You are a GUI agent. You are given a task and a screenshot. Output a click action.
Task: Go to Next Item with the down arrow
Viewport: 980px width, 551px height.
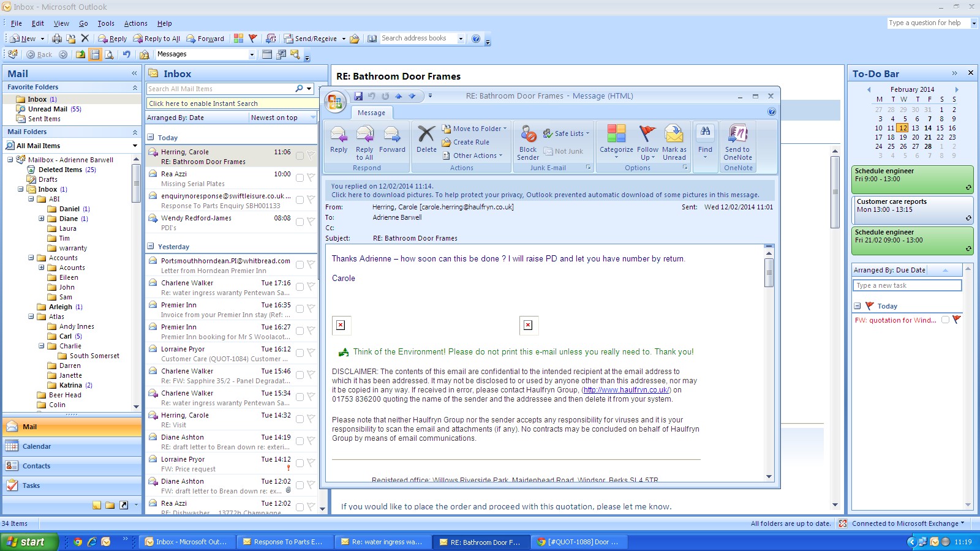pos(412,96)
